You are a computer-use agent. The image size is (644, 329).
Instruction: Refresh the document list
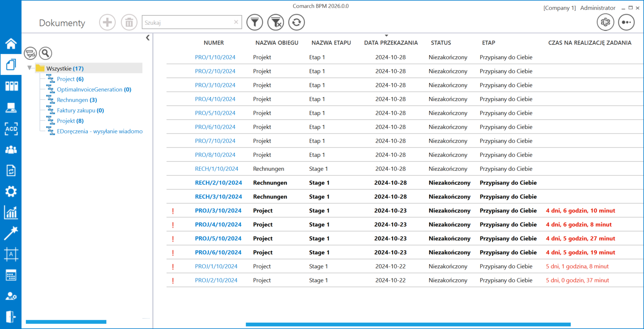coord(296,23)
